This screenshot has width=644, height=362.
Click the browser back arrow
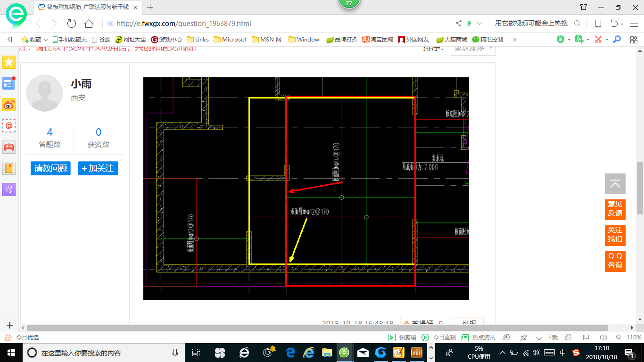point(38,24)
